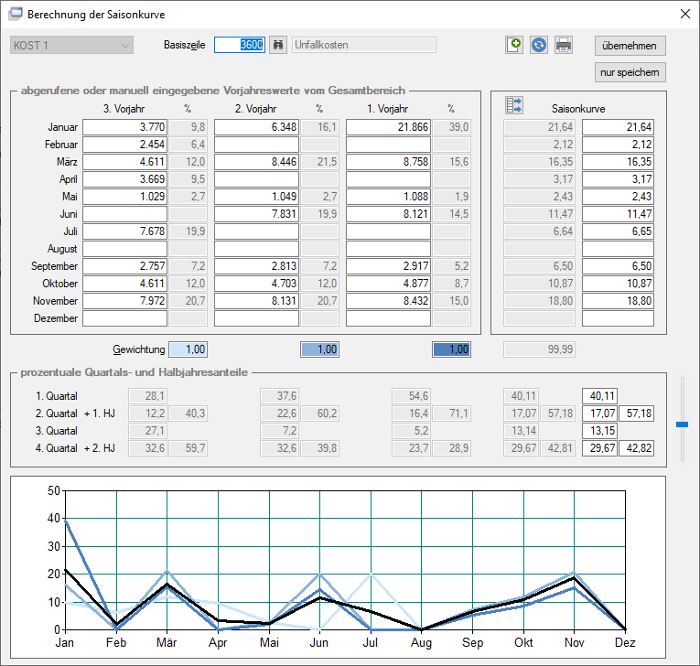Viewport: 700px width, 666px height.
Task: Click the Januar 3. Vorjahr value 3.770
Action: pos(125,127)
